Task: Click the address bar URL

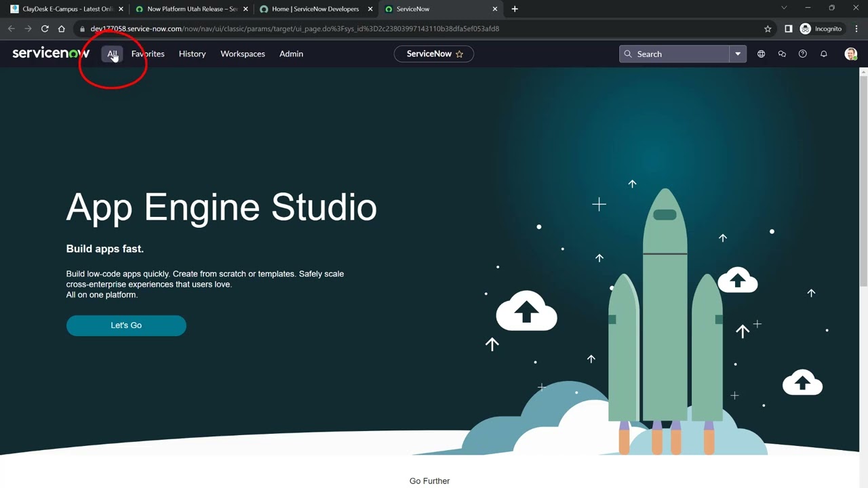Action: 294,28
